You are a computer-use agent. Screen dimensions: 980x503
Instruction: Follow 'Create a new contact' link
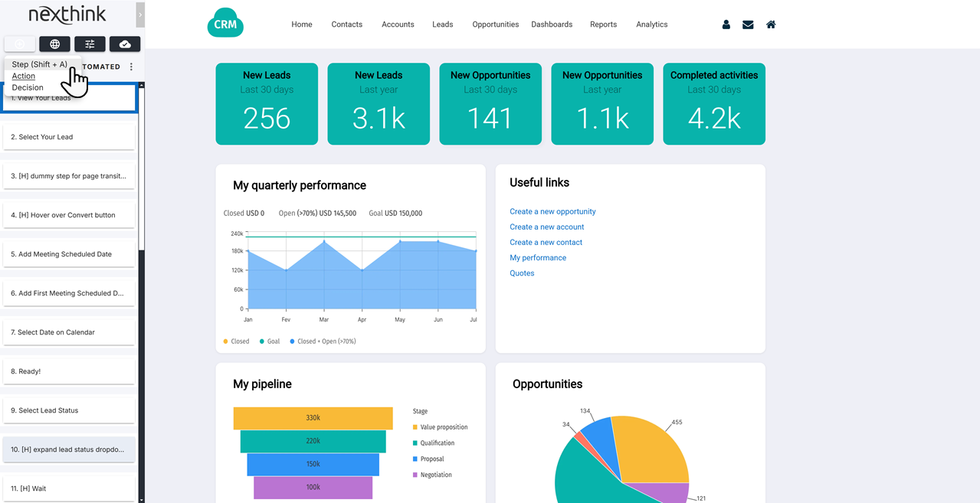click(546, 242)
